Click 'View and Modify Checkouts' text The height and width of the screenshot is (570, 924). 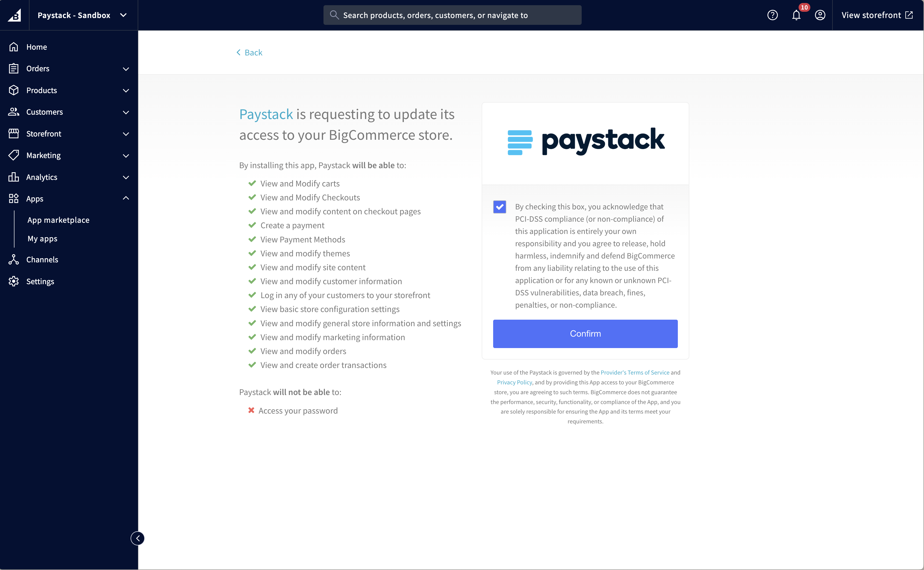310,198
